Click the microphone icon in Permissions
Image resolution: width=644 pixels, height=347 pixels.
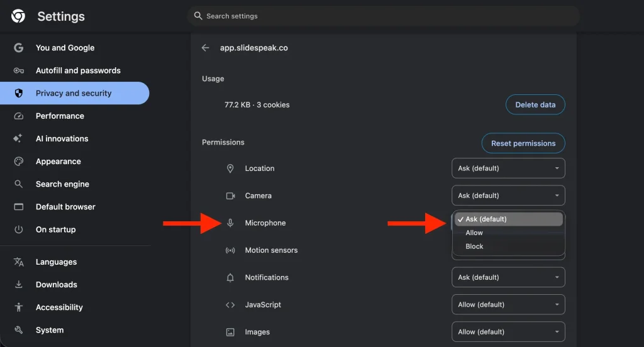230,223
